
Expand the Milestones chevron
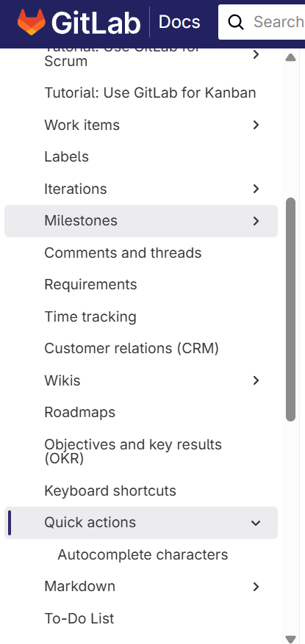[256, 221]
